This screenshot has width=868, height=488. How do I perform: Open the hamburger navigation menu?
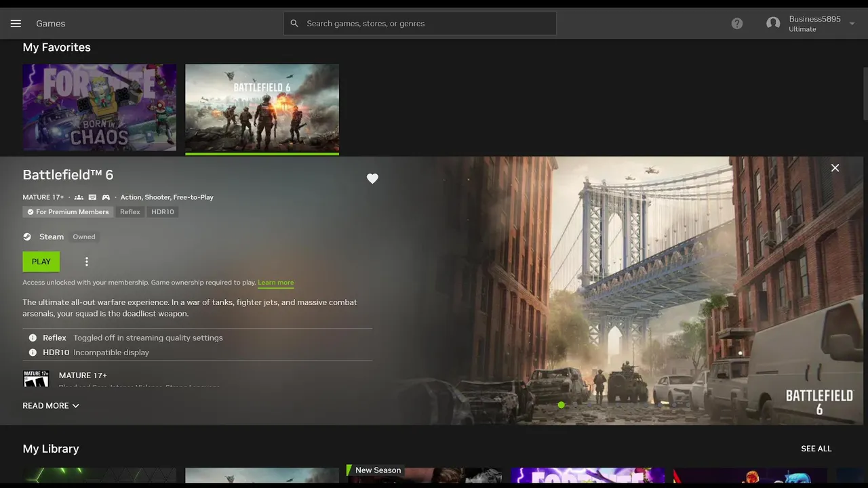click(x=16, y=23)
